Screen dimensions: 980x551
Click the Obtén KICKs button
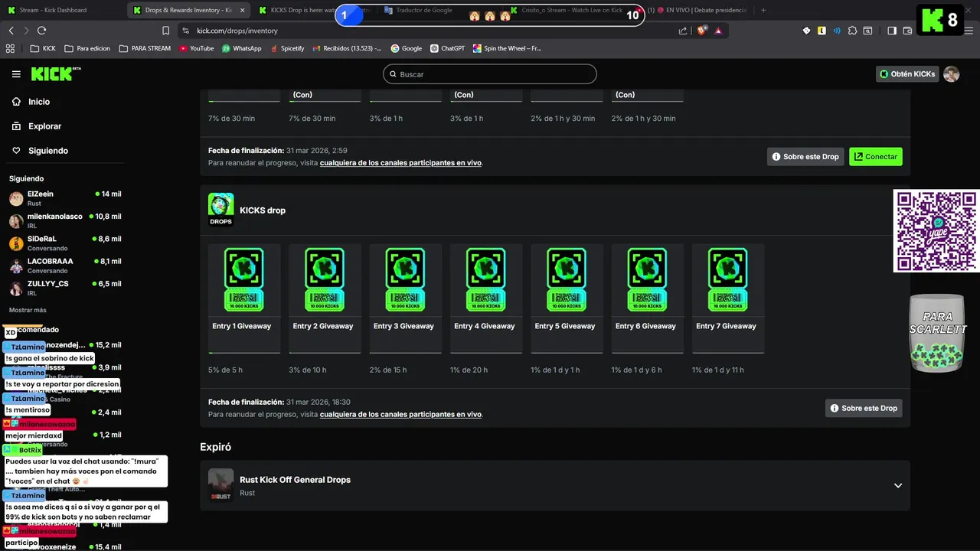click(907, 74)
